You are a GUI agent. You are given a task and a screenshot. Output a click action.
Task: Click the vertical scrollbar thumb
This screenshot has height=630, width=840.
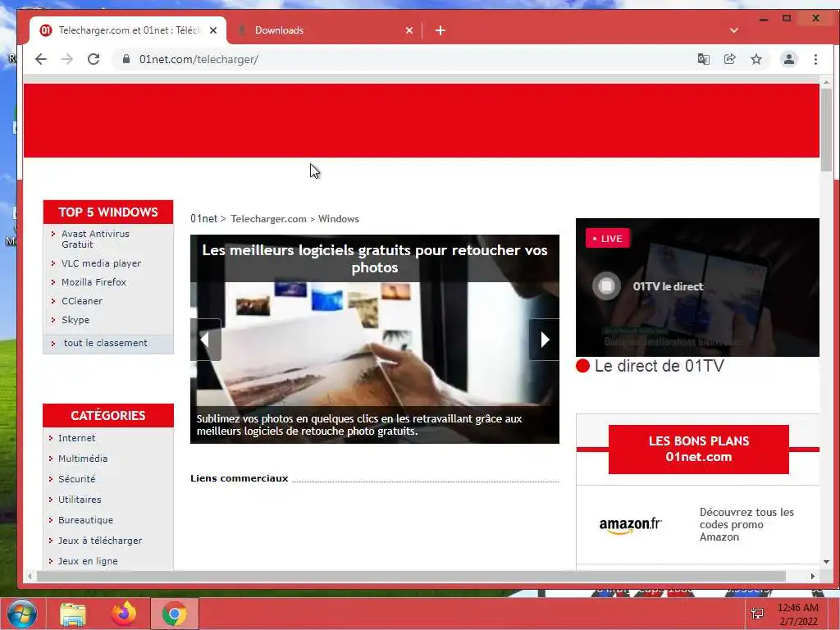826,130
